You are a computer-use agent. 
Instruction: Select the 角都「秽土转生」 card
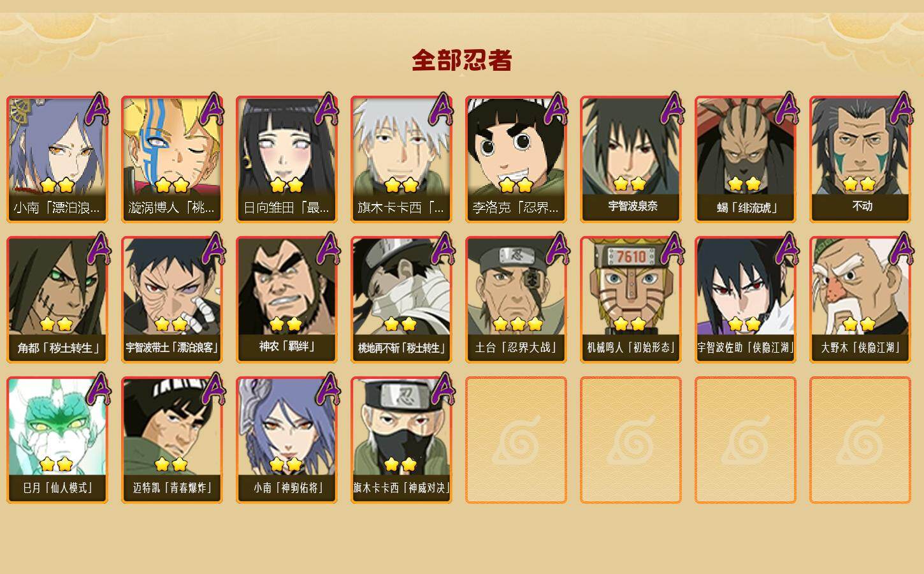pyautogui.click(x=57, y=300)
